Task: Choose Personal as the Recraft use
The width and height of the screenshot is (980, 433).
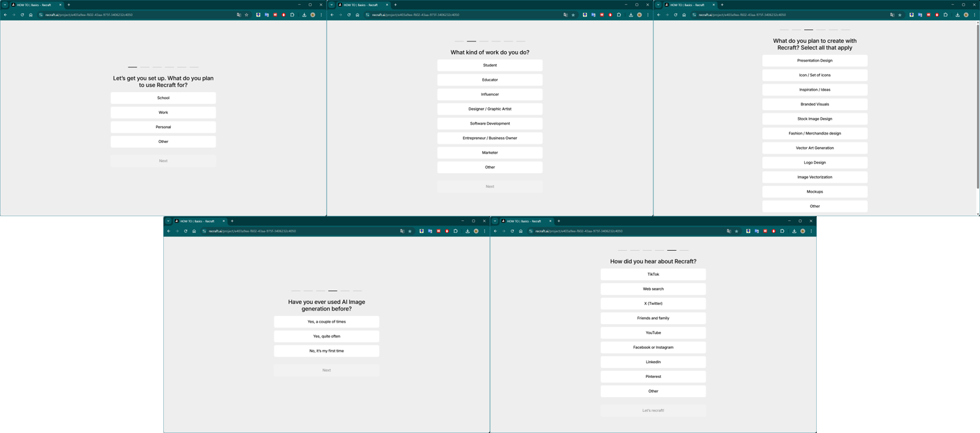Action: (x=163, y=127)
